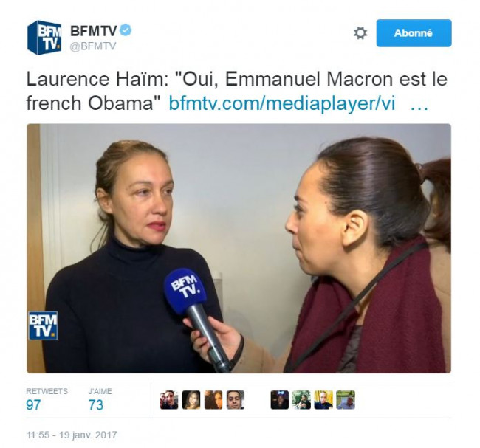The height and width of the screenshot is (448, 480).
Task: Open the third liker's avatar
Action: tap(213, 400)
